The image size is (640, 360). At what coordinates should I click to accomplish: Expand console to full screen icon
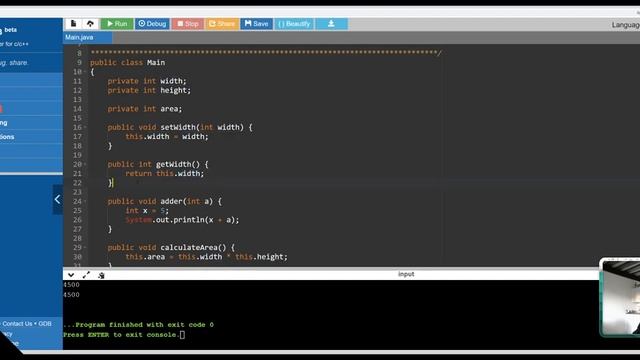(x=86, y=275)
